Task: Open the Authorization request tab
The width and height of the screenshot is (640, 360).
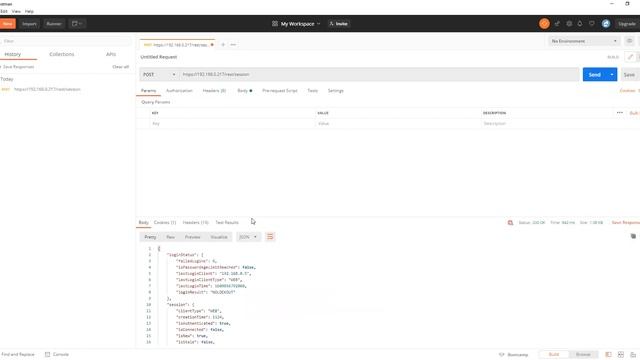Action: [x=179, y=91]
